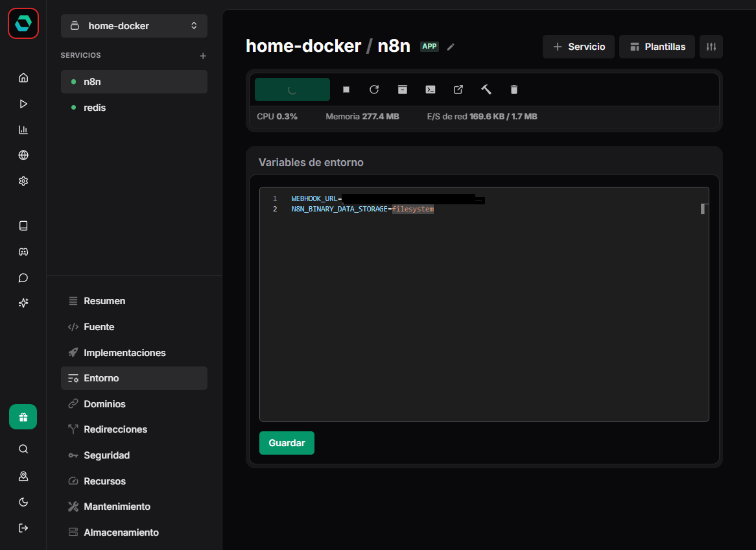Open the Dominios tab
The image size is (756, 550).
134,404
